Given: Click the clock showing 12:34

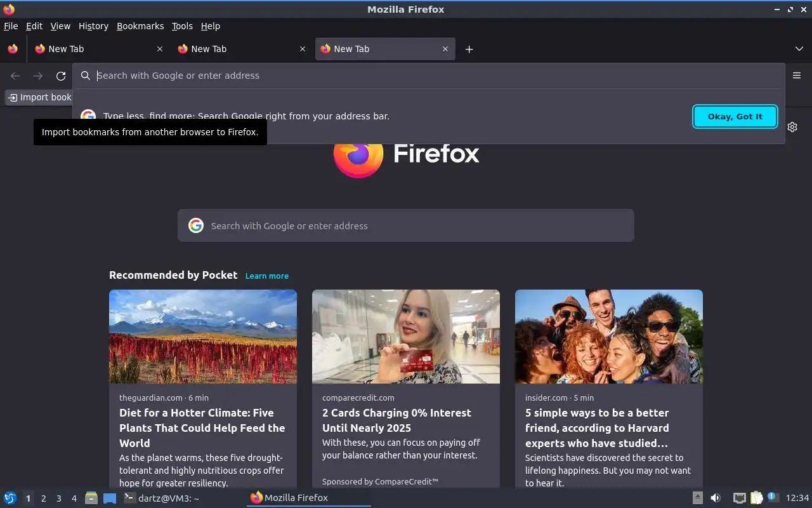Looking at the screenshot, I should [797, 498].
